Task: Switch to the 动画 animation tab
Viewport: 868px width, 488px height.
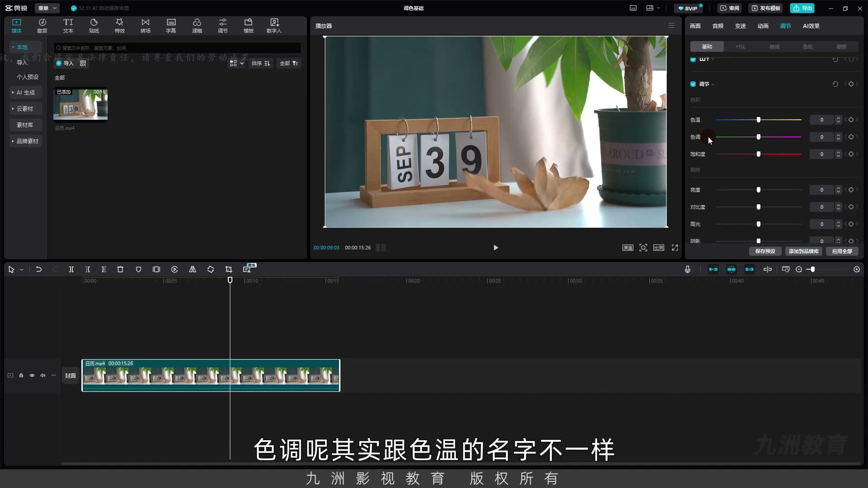Action: 763,26
